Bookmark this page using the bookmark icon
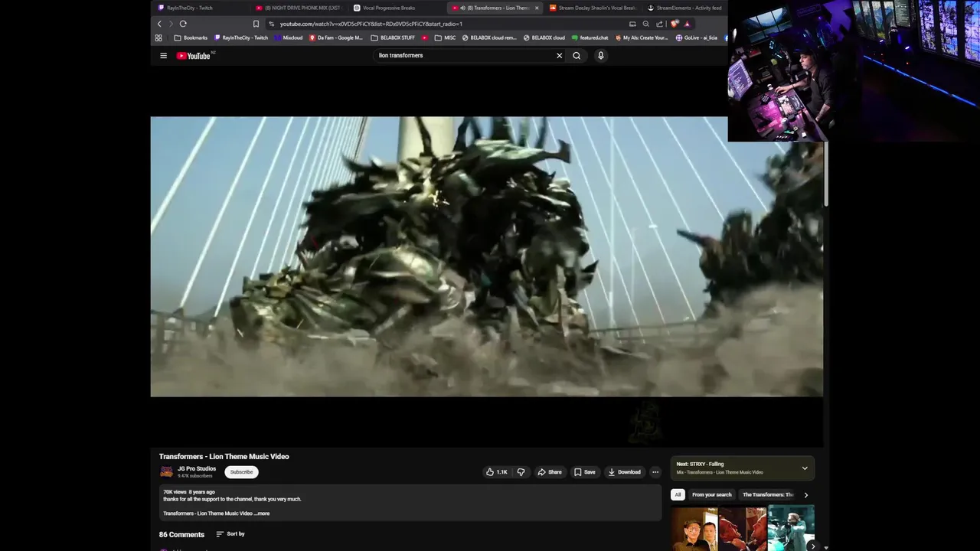The height and width of the screenshot is (551, 980). [256, 24]
